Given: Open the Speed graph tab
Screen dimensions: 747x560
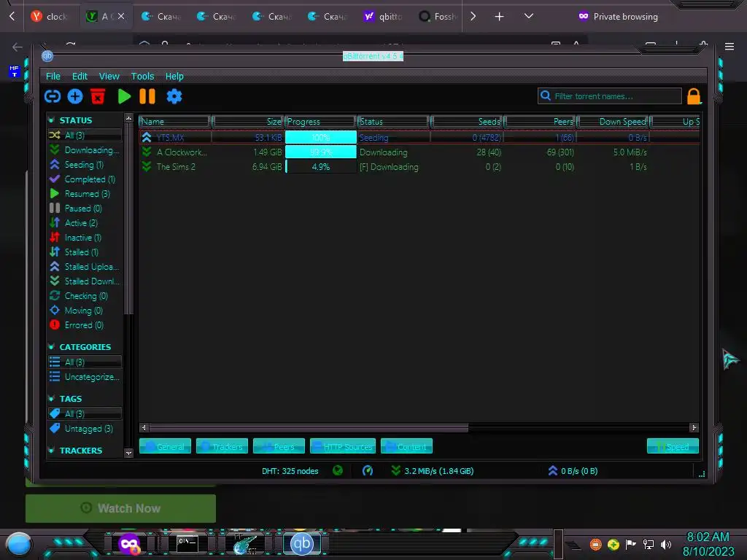Looking at the screenshot, I should (x=673, y=446).
